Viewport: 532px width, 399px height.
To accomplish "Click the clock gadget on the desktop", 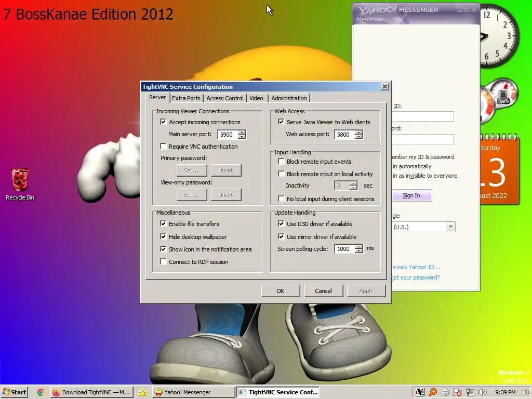I will (499, 36).
